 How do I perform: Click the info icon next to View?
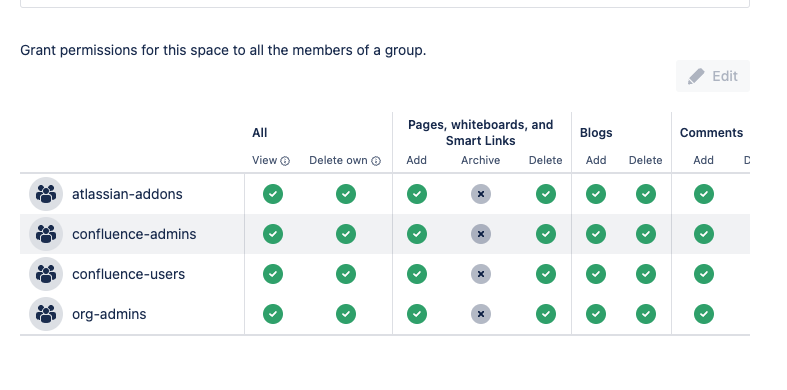[x=285, y=161]
